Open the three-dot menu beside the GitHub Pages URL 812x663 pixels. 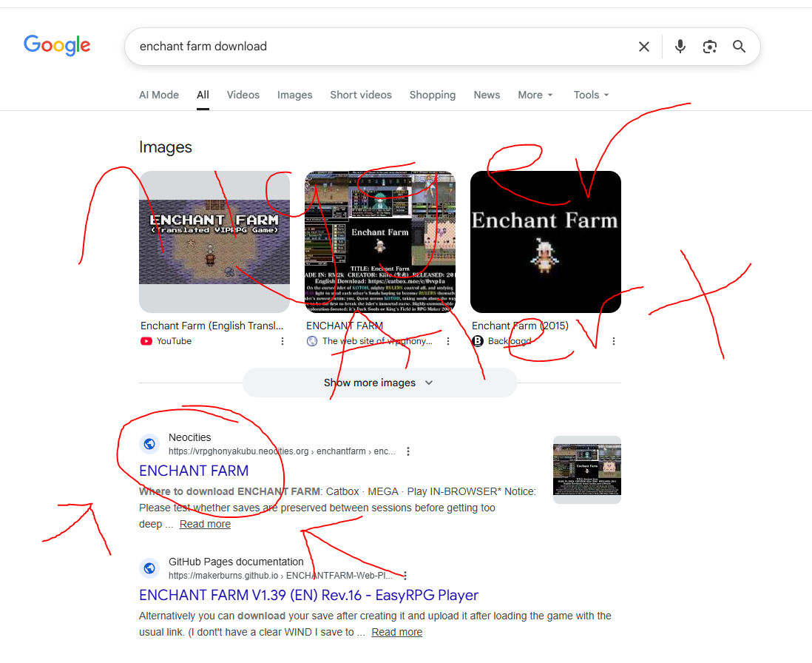coord(405,576)
